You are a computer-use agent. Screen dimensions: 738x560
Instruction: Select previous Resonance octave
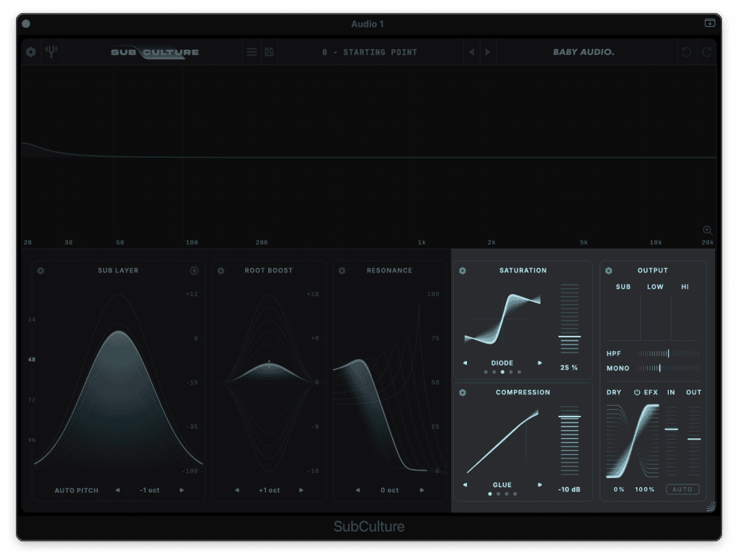357,490
